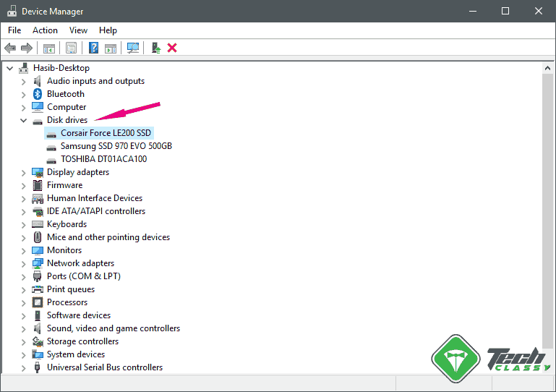The height and width of the screenshot is (392, 556).
Task: Click the IDE ATA/ATAPI controllers icon
Action: click(x=37, y=211)
